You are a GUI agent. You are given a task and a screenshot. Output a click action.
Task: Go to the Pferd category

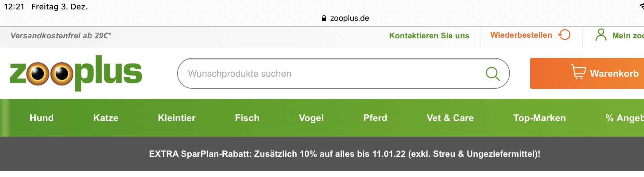[x=375, y=118]
